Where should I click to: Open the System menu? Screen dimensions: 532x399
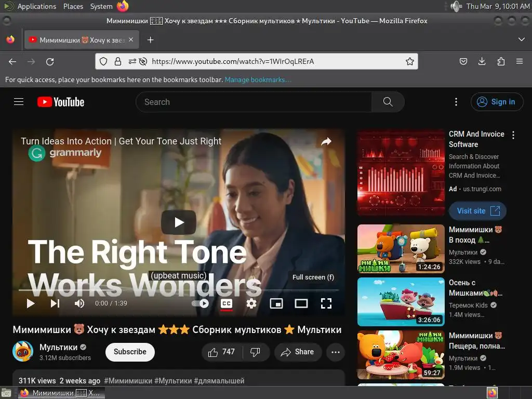[x=101, y=6]
